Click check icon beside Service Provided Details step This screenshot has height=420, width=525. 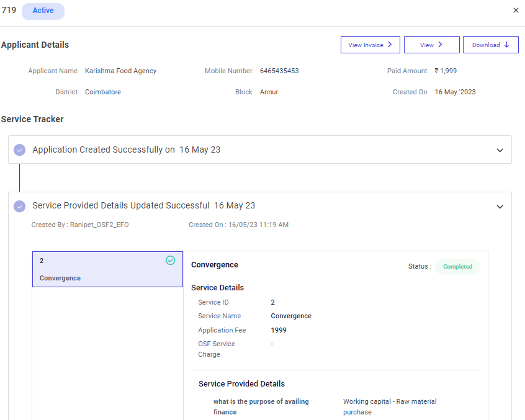(19, 206)
